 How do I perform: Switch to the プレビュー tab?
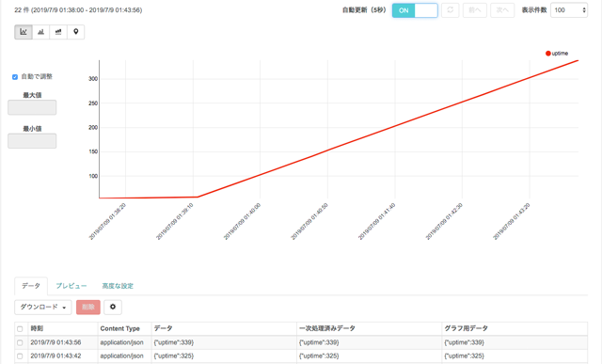[71, 286]
